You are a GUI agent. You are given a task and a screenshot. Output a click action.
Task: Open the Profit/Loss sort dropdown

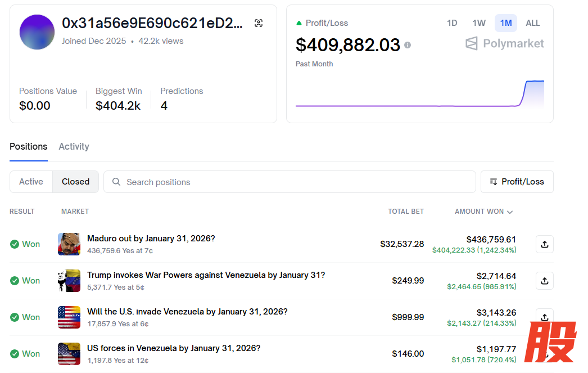coord(517,182)
